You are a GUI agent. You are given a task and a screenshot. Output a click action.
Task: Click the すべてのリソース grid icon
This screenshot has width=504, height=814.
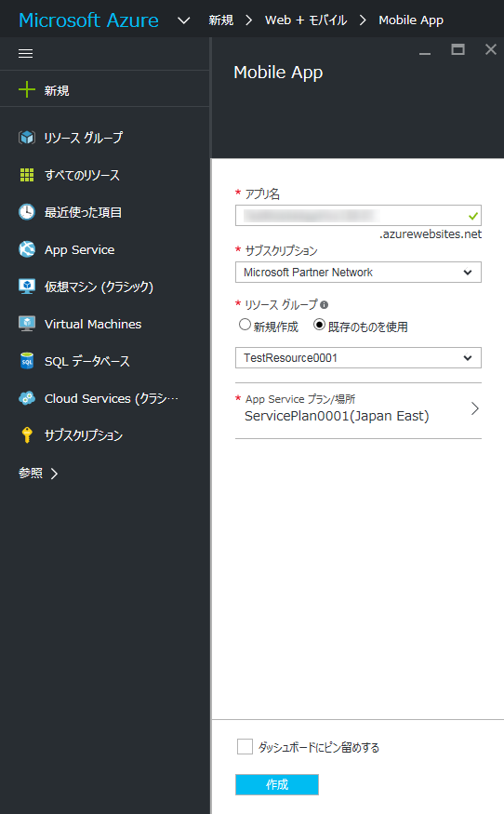click(27, 175)
